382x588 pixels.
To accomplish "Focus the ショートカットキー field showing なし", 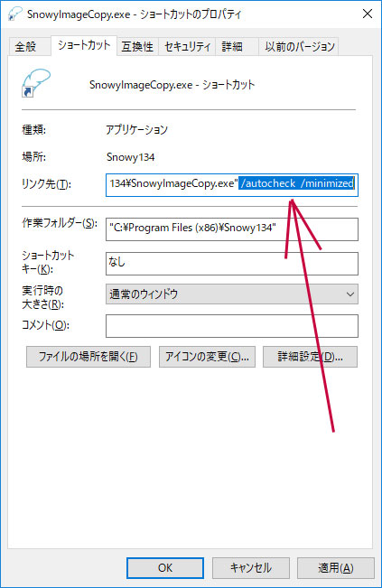I will [232, 264].
